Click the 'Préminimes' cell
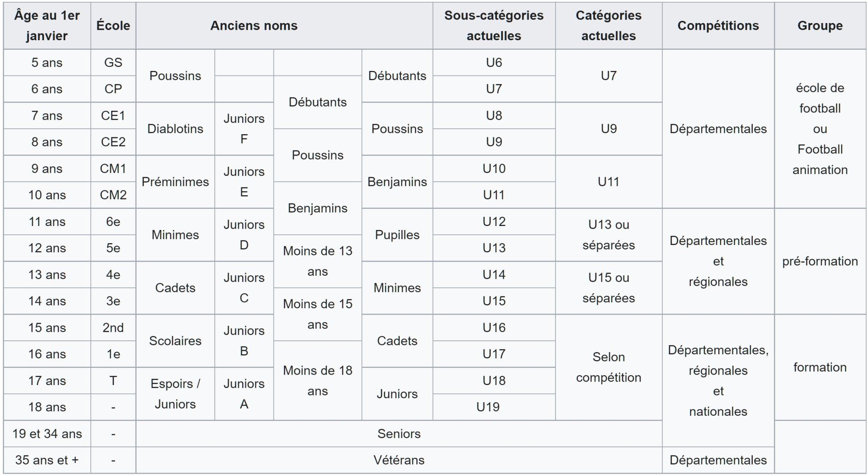 pyautogui.click(x=175, y=182)
